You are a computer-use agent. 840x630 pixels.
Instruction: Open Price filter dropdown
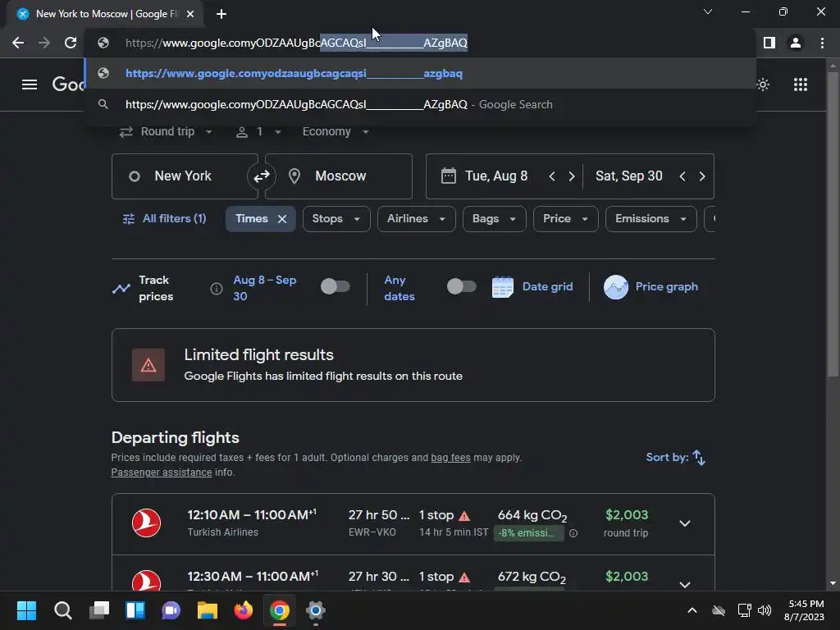(x=565, y=218)
